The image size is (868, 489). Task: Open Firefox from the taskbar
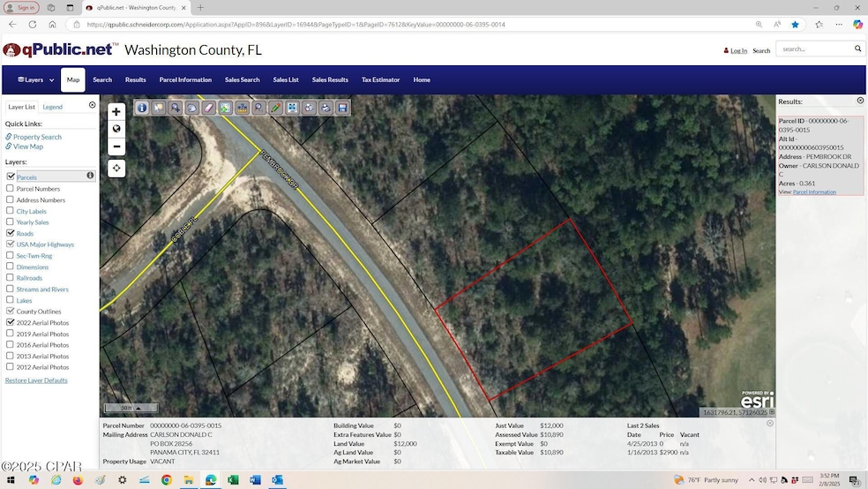point(78,480)
